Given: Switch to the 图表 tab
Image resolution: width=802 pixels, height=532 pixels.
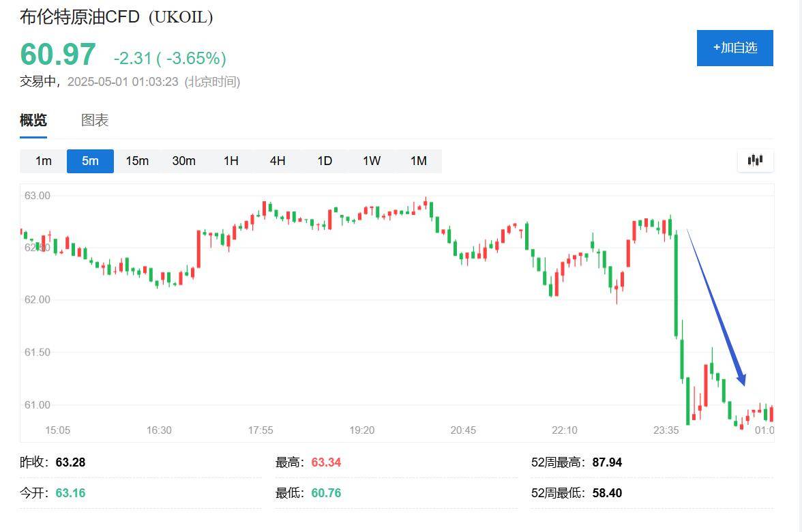Looking at the screenshot, I should (x=95, y=120).
